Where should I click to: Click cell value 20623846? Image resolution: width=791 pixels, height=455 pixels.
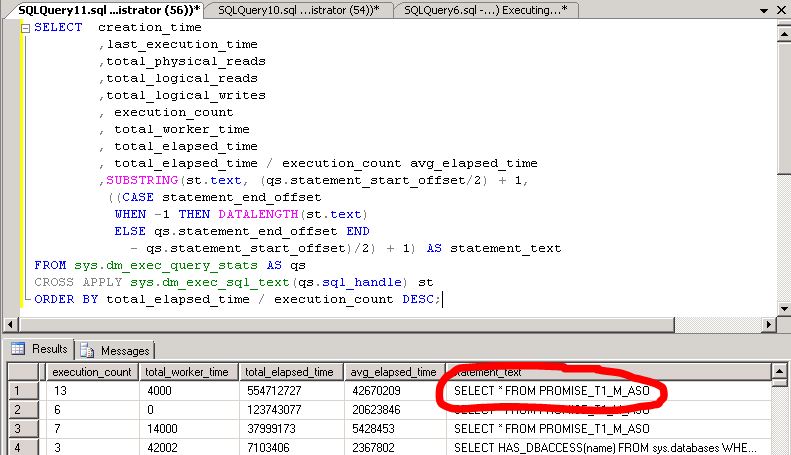394,410
